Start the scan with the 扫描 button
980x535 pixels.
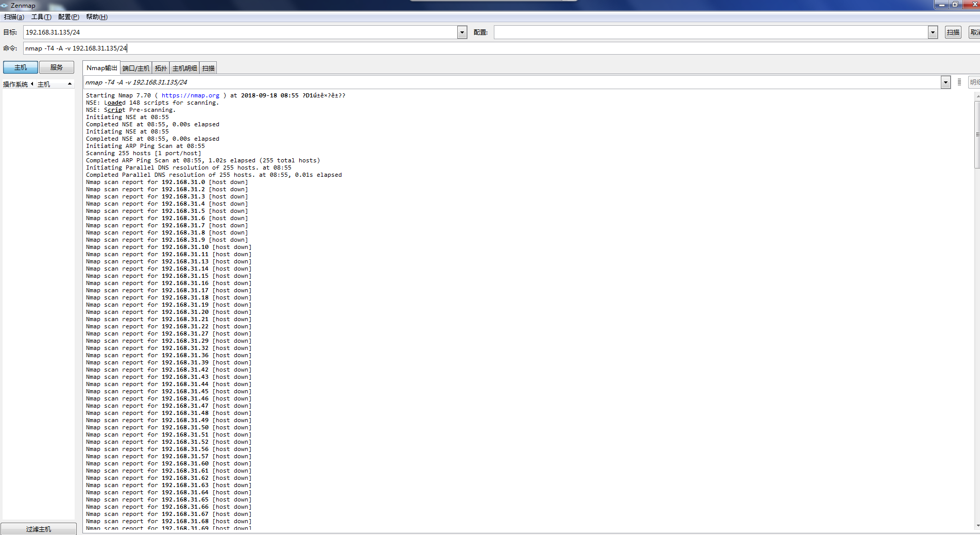(x=953, y=32)
